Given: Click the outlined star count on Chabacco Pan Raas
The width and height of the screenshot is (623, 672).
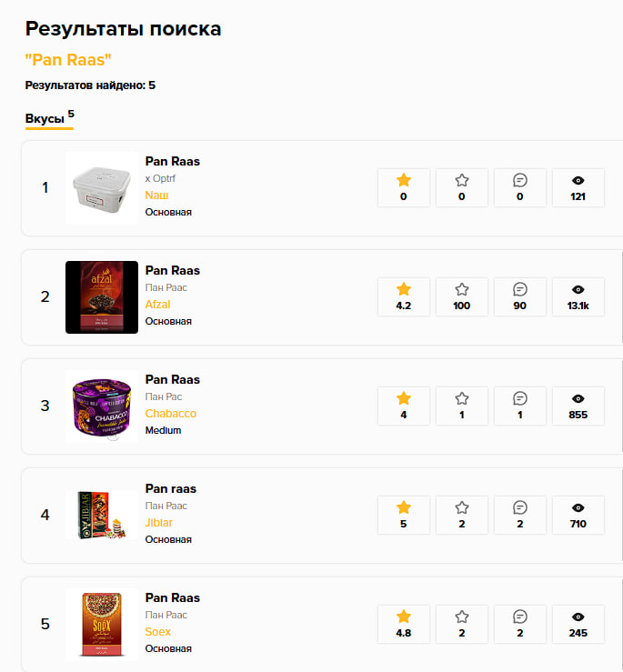Looking at the screenshot, I should (462, 406).
